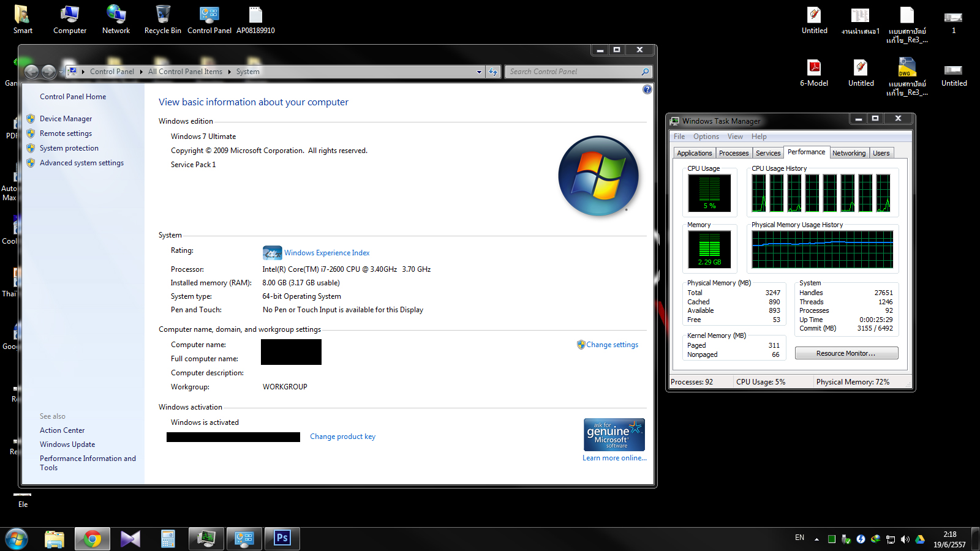Click the EN language indicator
The width and height of the screenshot is (980, 551).
coord(799,538)
